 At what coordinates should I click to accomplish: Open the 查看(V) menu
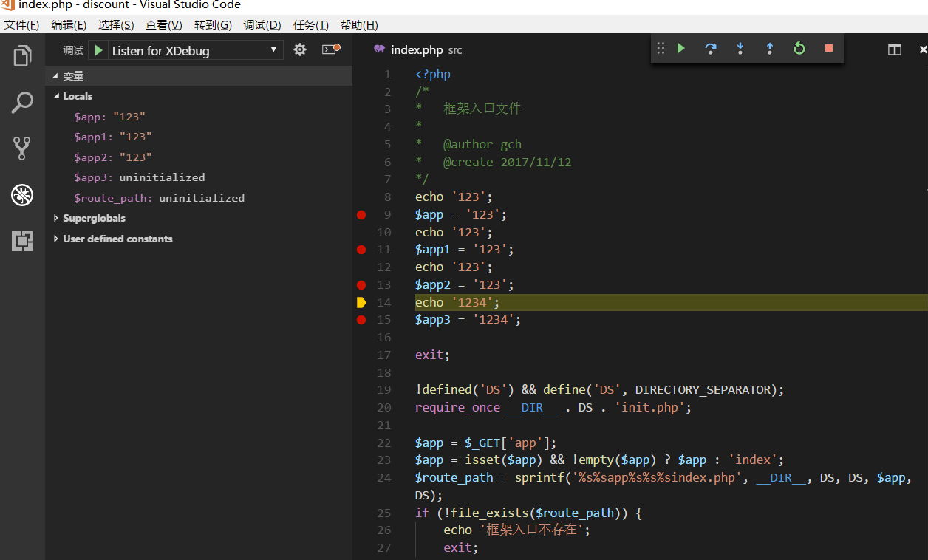163,24
